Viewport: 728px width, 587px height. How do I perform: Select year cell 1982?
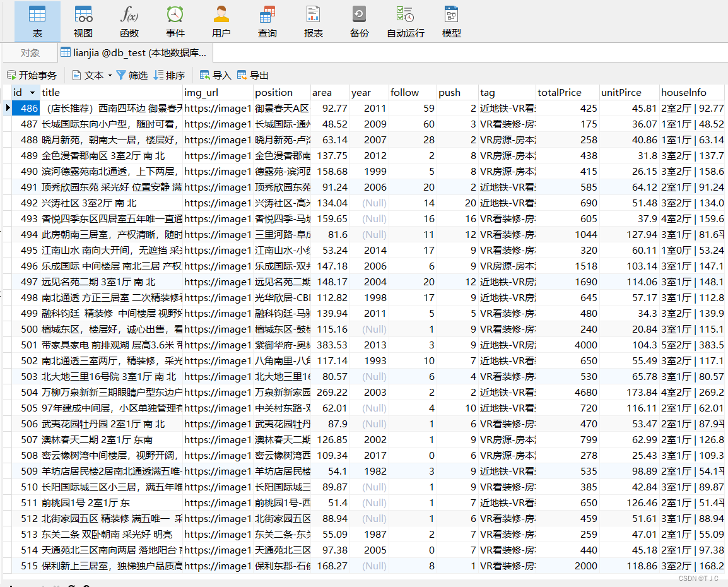tap(369, 471)
